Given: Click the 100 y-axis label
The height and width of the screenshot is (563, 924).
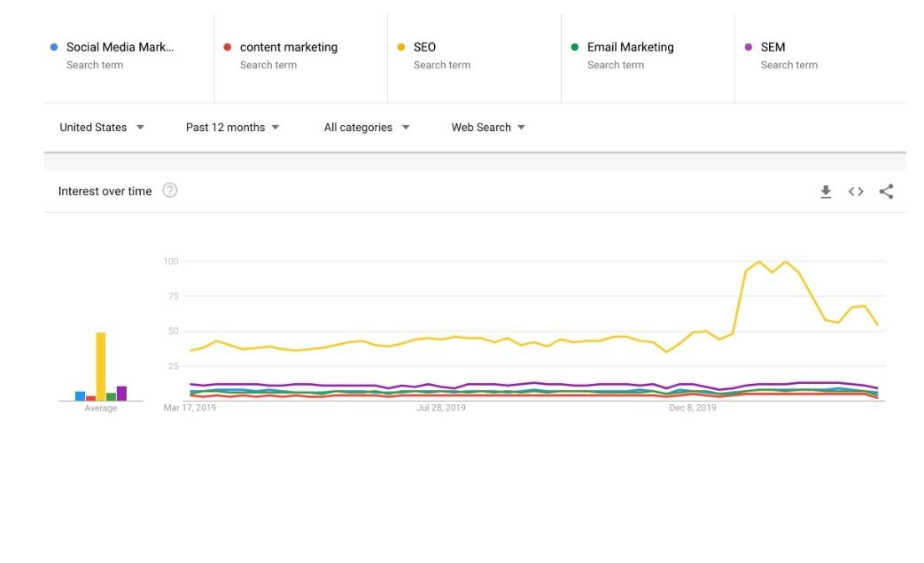Looking at the screenshot, I should pos(171,262).
